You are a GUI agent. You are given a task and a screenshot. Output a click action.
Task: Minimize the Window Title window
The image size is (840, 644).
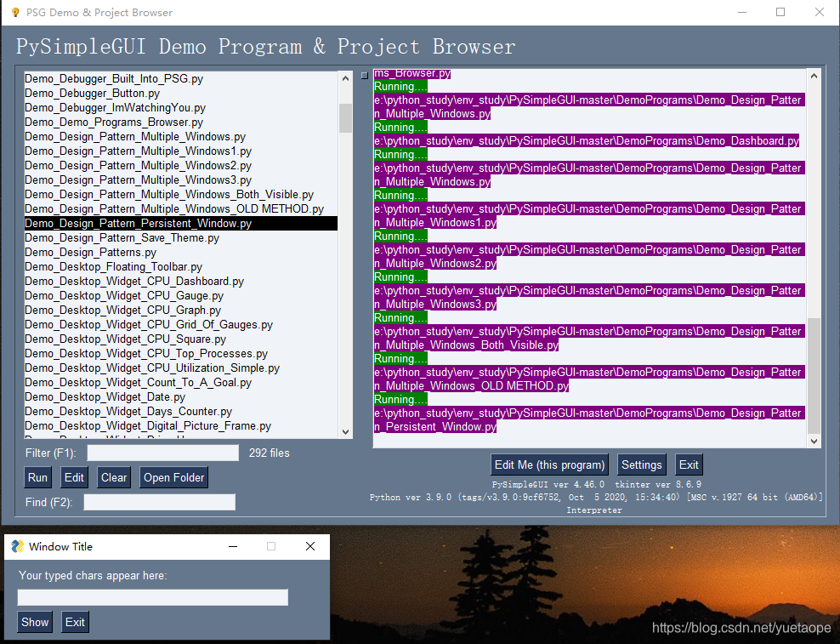(232, 546)
